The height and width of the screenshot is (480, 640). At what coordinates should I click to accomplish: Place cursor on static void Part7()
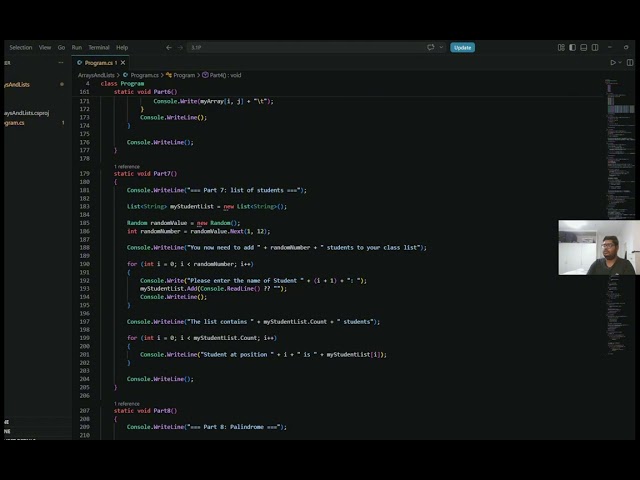click(145, 173)
